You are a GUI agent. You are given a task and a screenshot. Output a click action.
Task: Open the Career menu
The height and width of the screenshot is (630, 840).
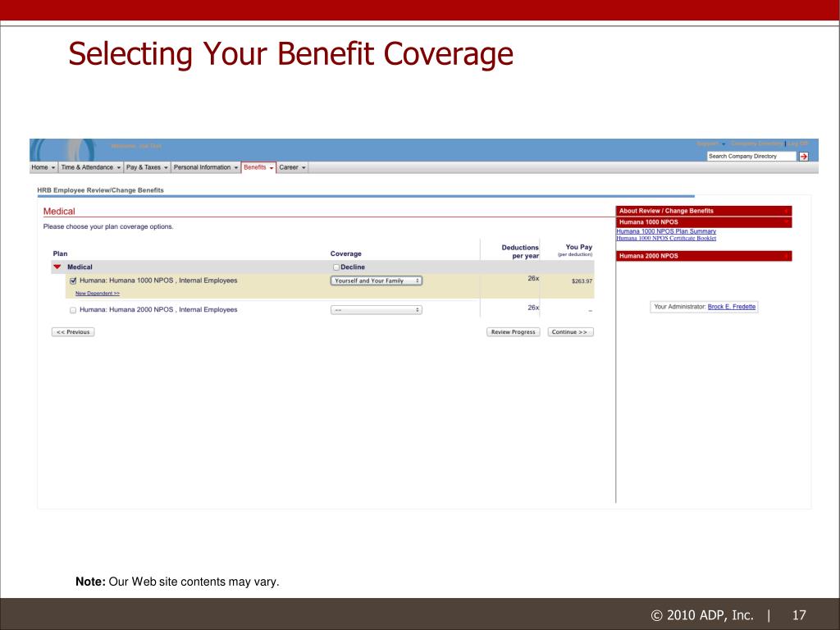coord(293,167)
